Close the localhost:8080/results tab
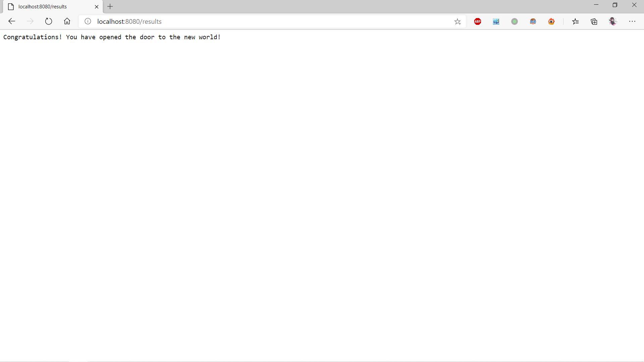The width and height of the screenshot is (644, 362). pyautogui.click(x=97, y=7)
